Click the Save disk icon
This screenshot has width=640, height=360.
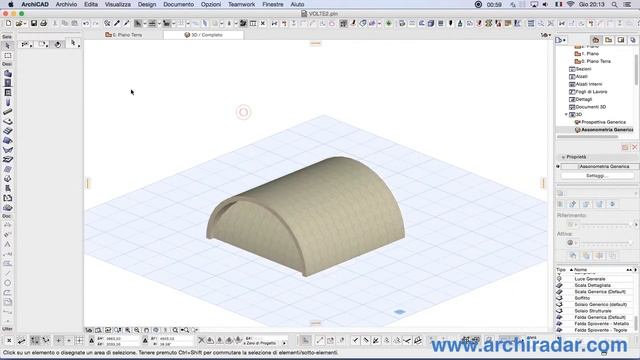tap(34, 24)
